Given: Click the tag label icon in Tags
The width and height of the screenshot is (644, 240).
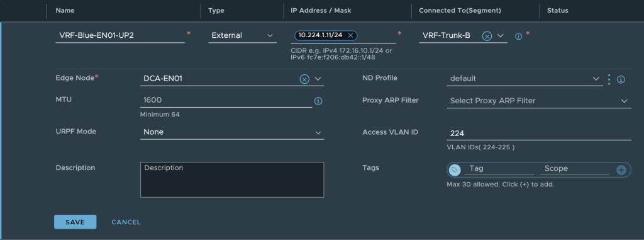Looking at the screenshot, I should pos(455,169).
